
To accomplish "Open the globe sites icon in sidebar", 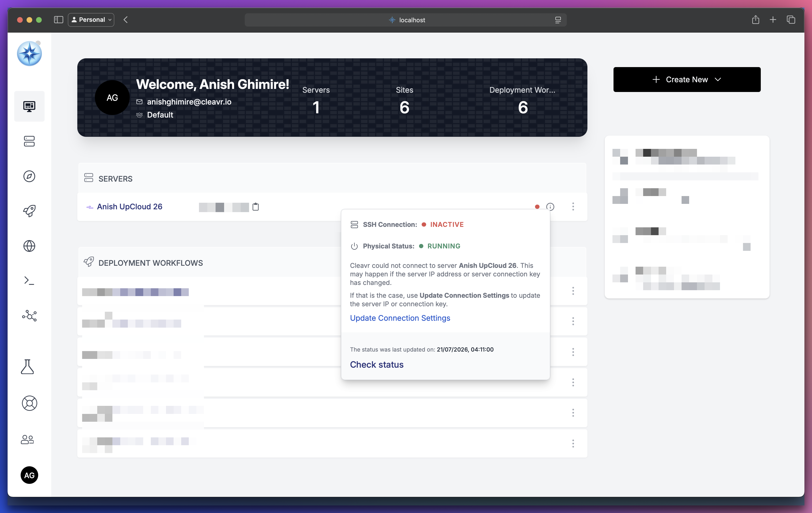I will [29, 246].
